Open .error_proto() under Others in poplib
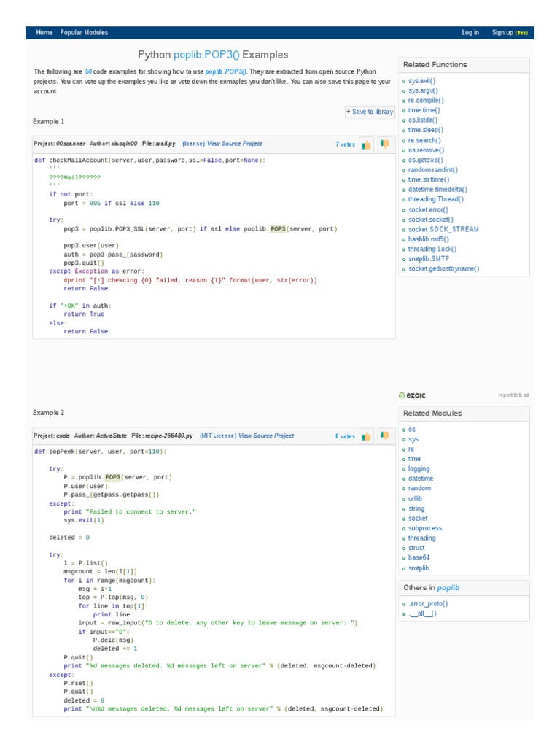This screenshot has height=747, width=560. click(x=428, y=603)
